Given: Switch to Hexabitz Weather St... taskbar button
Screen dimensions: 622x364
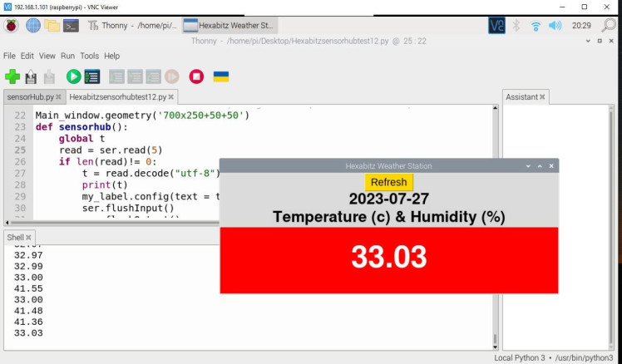Looking at the screenshot, I should tap(230, 26).
